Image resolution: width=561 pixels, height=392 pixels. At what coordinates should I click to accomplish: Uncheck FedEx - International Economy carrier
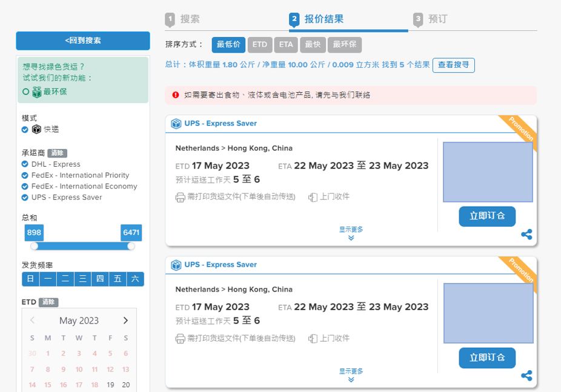coord(25,187)
